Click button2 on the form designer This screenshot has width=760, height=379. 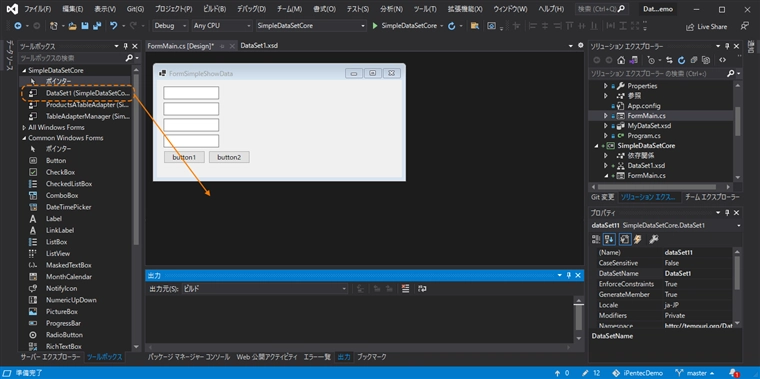click(229, 157)
